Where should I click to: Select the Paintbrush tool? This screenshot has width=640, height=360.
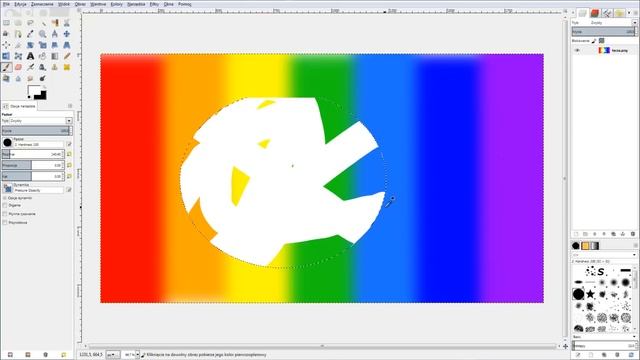pyautogui.click(x=6, y=67)
